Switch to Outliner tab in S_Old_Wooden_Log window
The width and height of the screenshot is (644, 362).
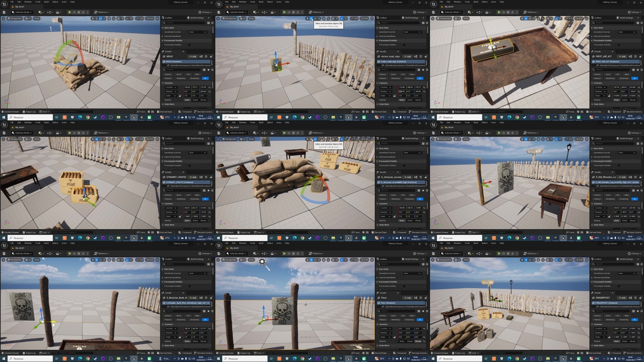[597, 139]
